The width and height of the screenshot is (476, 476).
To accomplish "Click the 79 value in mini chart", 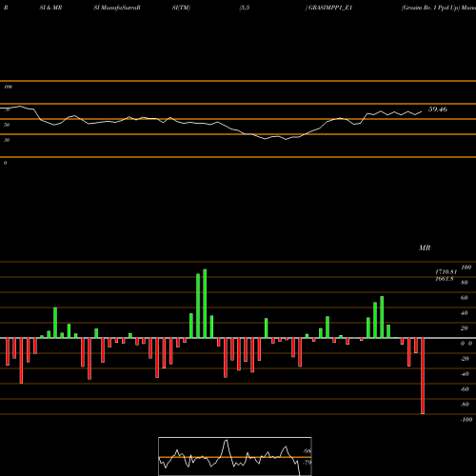I will [307, 463].
